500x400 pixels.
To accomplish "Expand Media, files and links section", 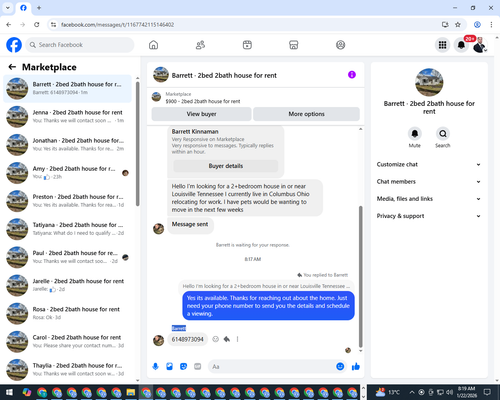I will [x=429, y=199].
